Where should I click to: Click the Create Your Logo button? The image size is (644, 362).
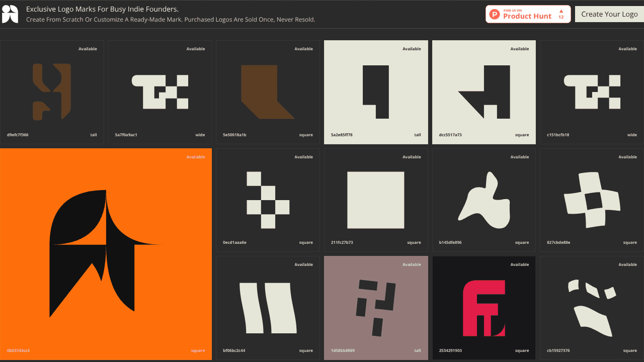point(609,14)
